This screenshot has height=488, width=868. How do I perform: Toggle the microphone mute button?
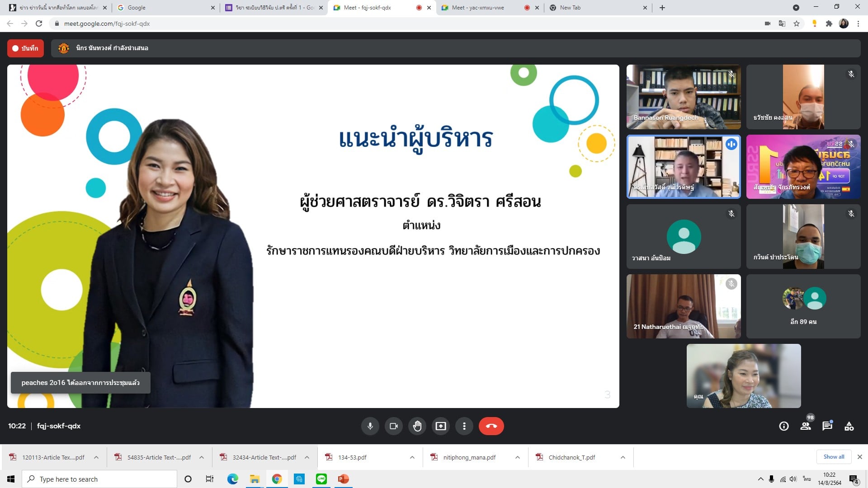point(370,426)
